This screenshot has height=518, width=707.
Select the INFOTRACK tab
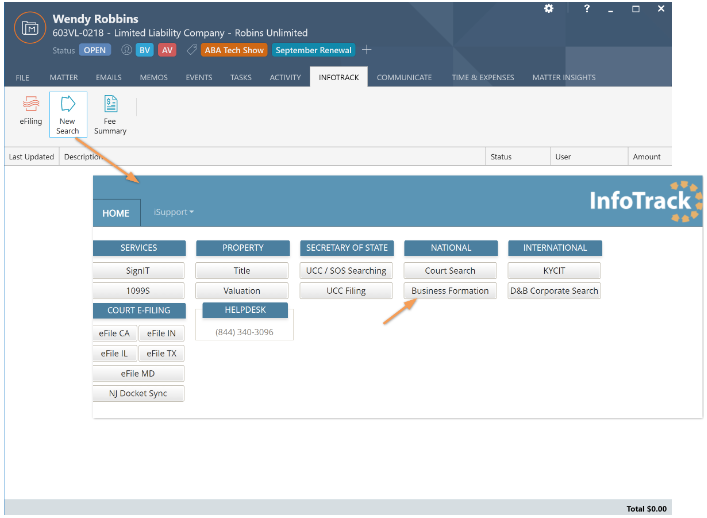339,77
